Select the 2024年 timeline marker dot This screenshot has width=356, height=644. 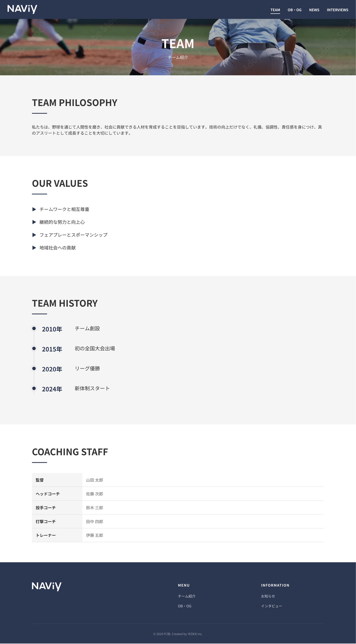click(x=34, y=388)
